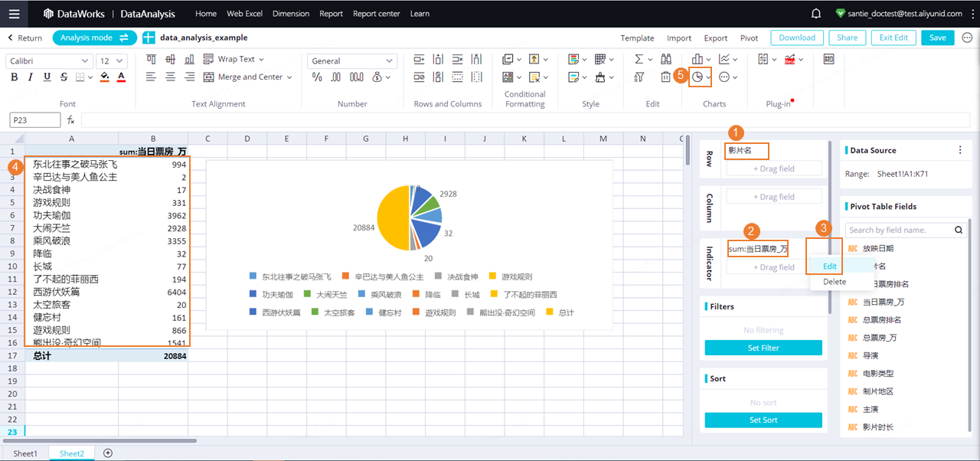Click the paintbrush format icon in Style

click(601, 77)
